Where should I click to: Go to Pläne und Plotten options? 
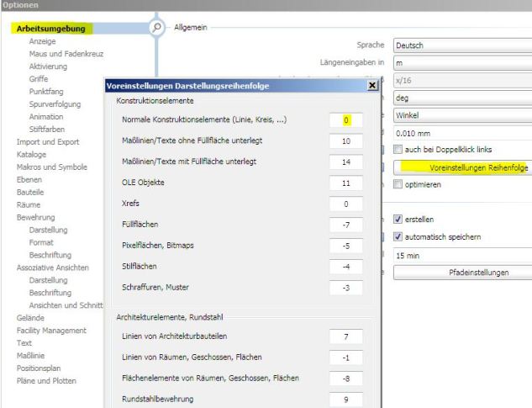(x=46, y=380)
